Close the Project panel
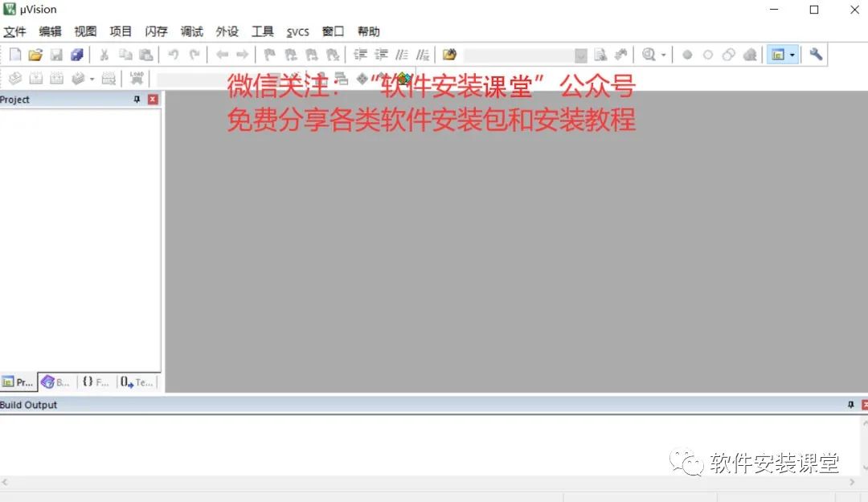The height and width of the screenshot is (502, 868). [153, 100]
